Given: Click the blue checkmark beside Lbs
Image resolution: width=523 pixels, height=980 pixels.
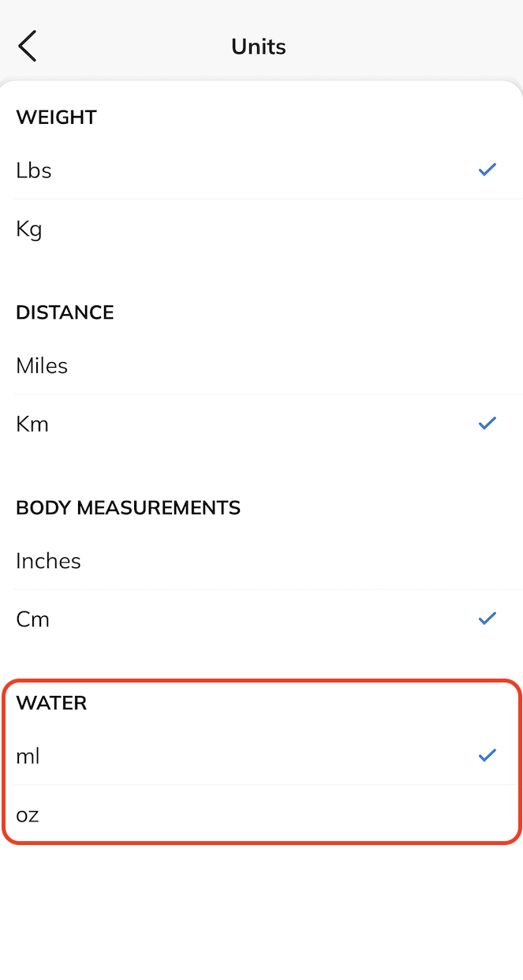Looking at the screenshot, I should 488,170.
